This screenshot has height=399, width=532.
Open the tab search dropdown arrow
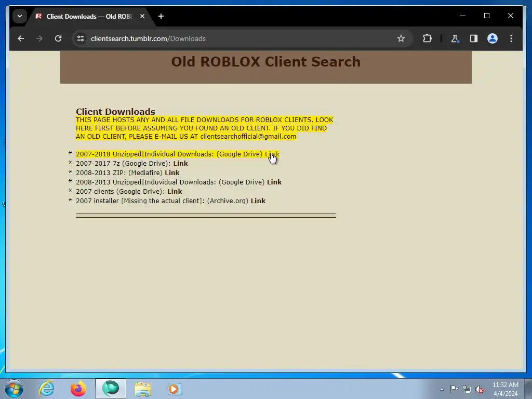(x=20, y=16)
